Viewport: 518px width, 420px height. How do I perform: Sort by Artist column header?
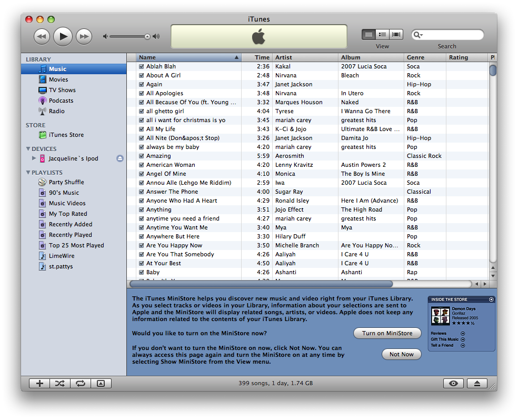pos(305,57)
